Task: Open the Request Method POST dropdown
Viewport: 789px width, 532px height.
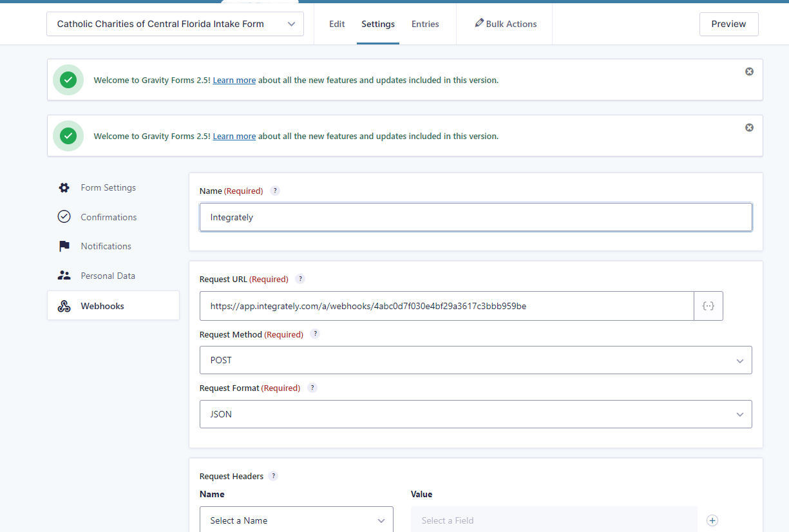Action: tap(475, 360)
